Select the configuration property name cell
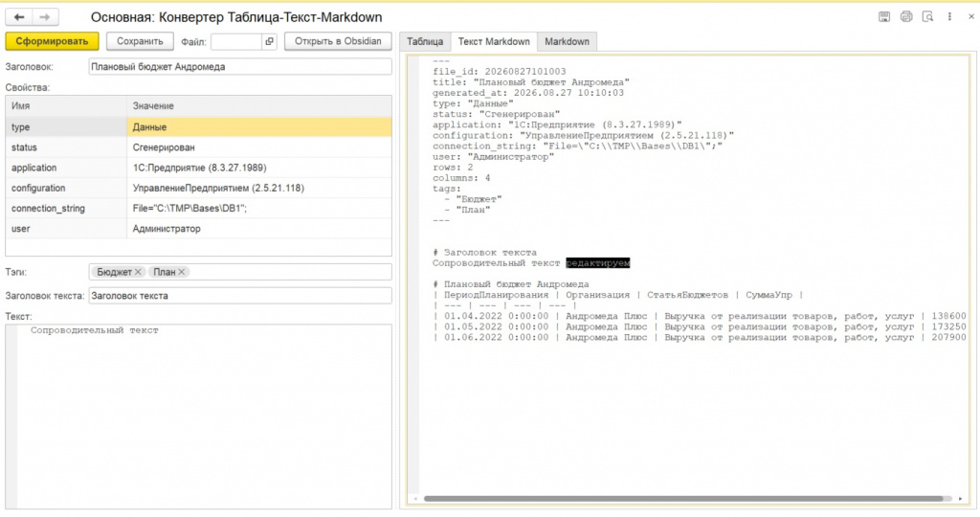Screen dimensions: 980x517 (66, 189)
